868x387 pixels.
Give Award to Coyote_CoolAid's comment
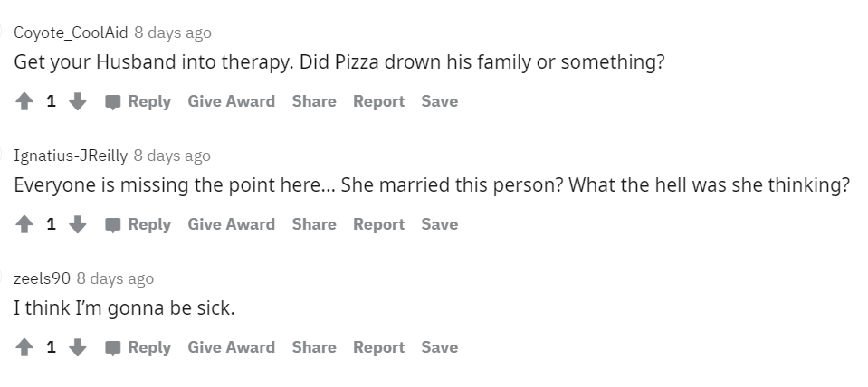click(x=232, y=102)
